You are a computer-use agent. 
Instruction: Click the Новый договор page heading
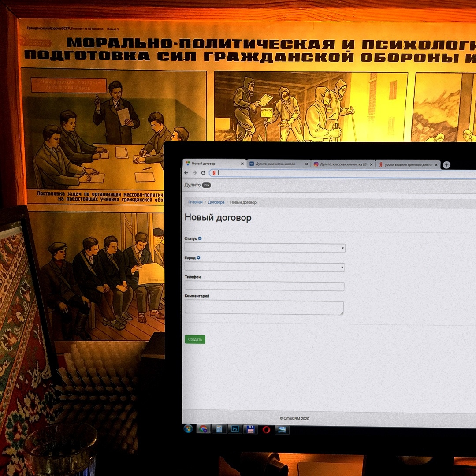[218, 218]
